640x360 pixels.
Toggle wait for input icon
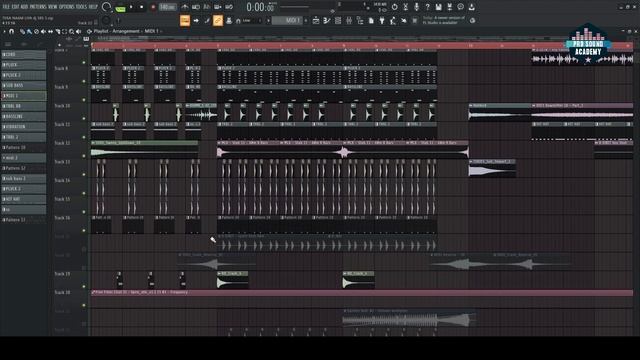pyautogui.click(x=196, y=7)
